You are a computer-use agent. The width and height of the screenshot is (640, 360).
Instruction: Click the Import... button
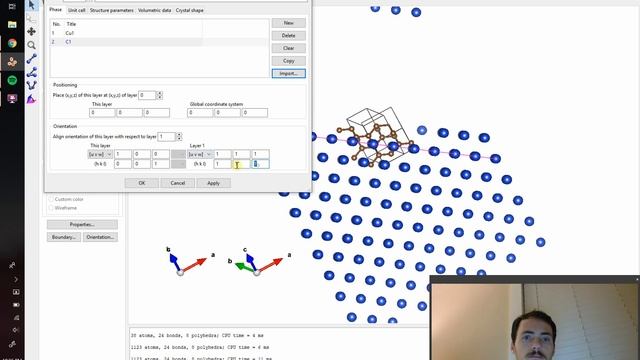[x=289, y=73]
